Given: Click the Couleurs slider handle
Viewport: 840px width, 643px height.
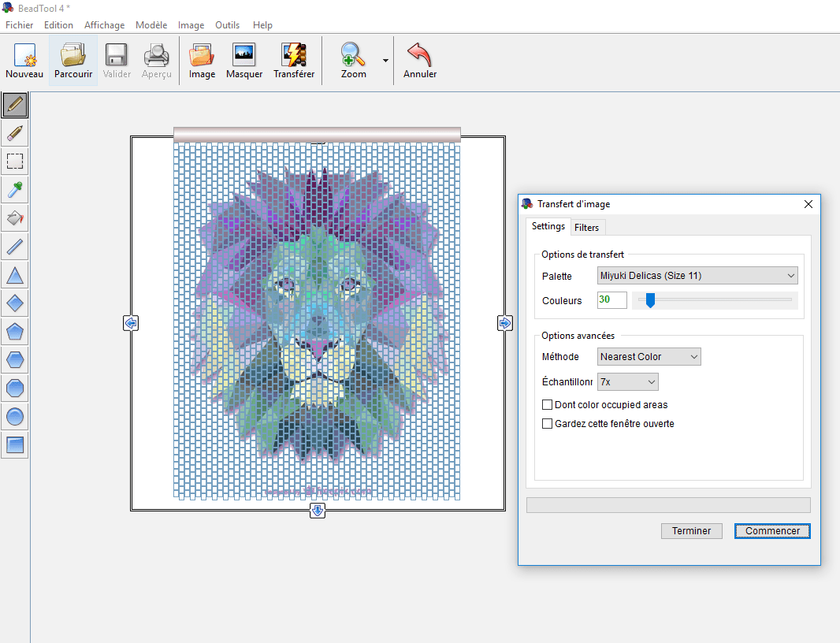Looking at the screenshot, I should coord(650,300).
